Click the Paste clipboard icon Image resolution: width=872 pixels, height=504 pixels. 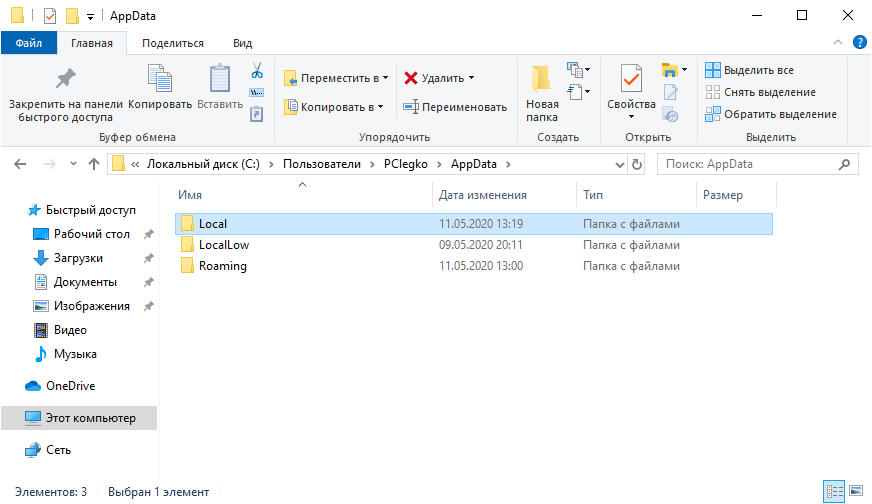219,87
